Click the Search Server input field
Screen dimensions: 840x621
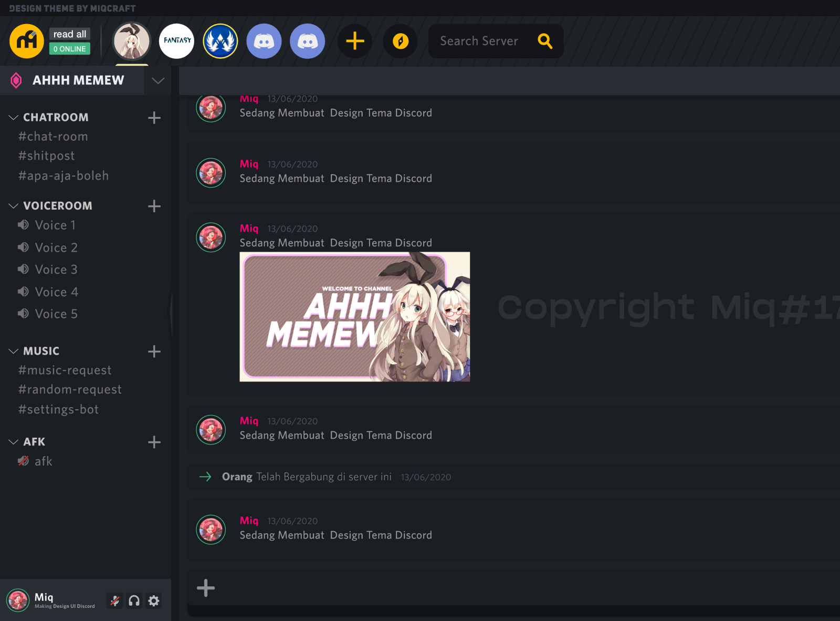point(479,41)
